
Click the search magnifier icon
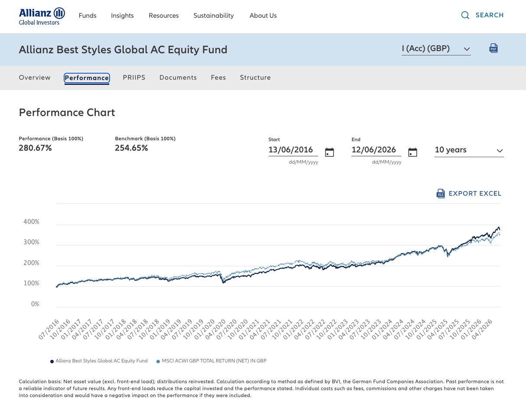(x=465, y=15)
